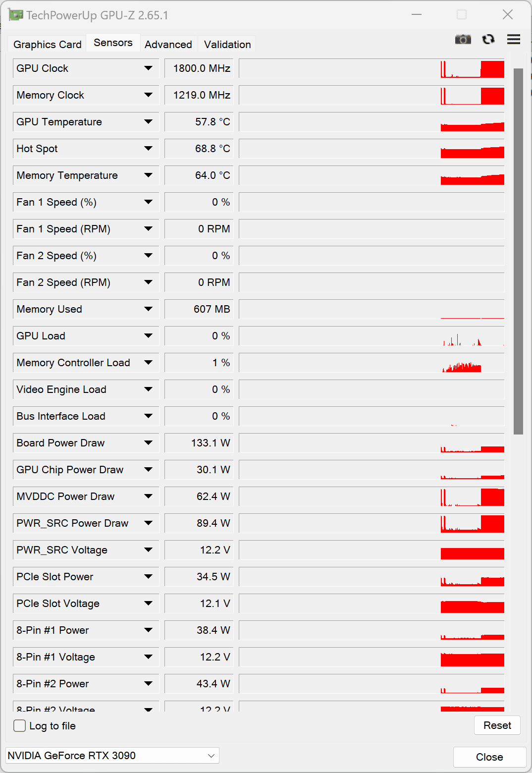The image size is (532, 773).
Task: Expand the GPU Clock sensor dropdown
Action: 148,68
